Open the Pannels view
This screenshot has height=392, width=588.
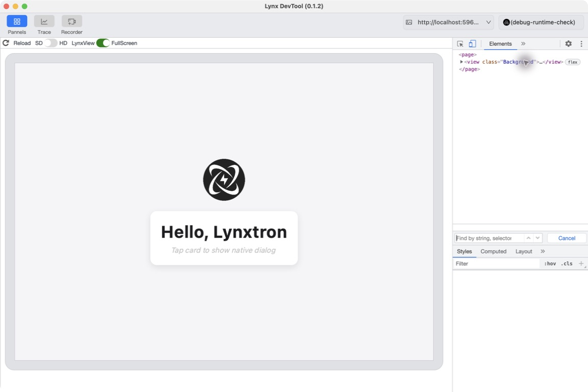17,25
